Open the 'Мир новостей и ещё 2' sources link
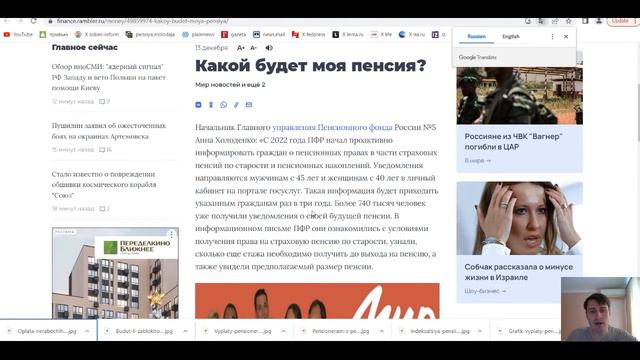640x360 pixels. (x=230, y=84)
